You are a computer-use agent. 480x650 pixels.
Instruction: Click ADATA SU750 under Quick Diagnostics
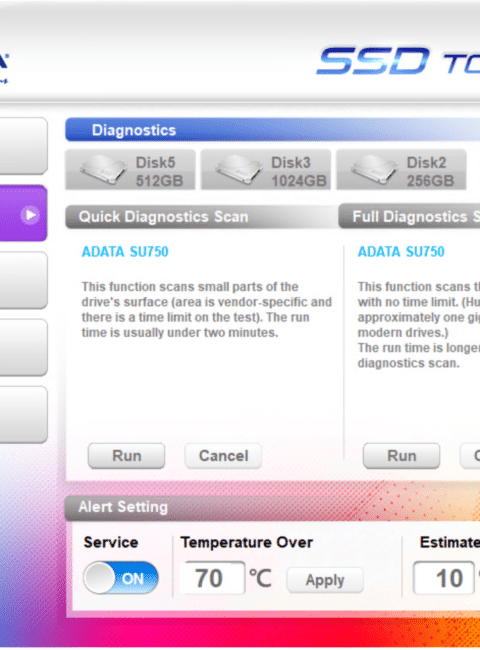coord(125,252)
